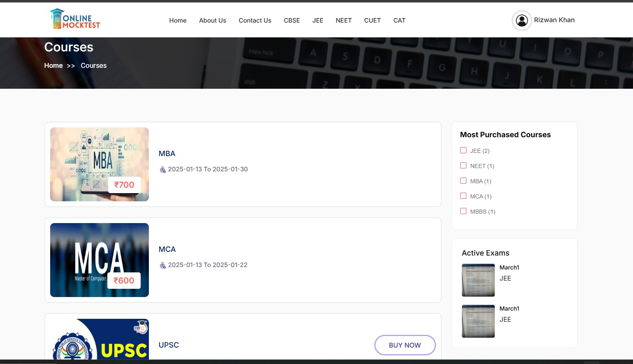This screenshot has height=364, width=633.
Task: Follow the Home breadcrumb link
Action: coord(53,66)
